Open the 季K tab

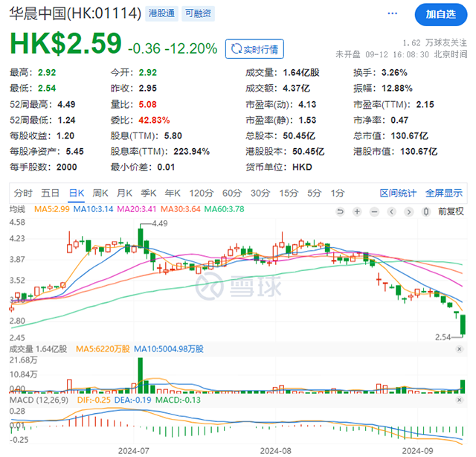coord(149,194)
